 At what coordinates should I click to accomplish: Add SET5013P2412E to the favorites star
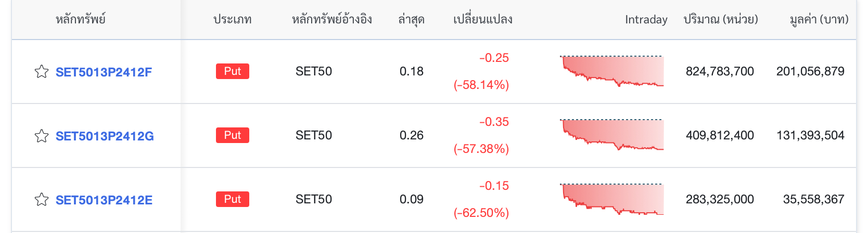(x=42, y=200)
